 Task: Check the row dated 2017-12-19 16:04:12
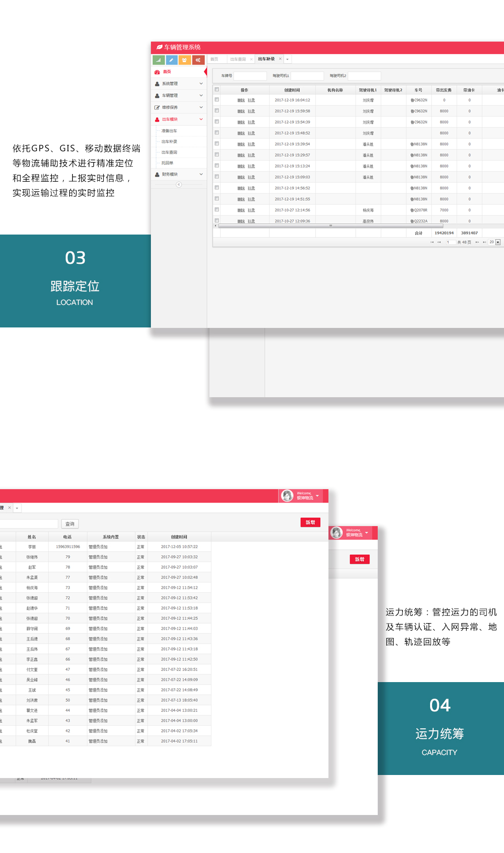[217, 100]
